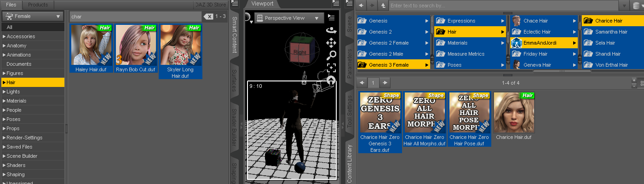Open the Genesis 2 Female folder
The image size is (644, 184).
click(393, 43)
